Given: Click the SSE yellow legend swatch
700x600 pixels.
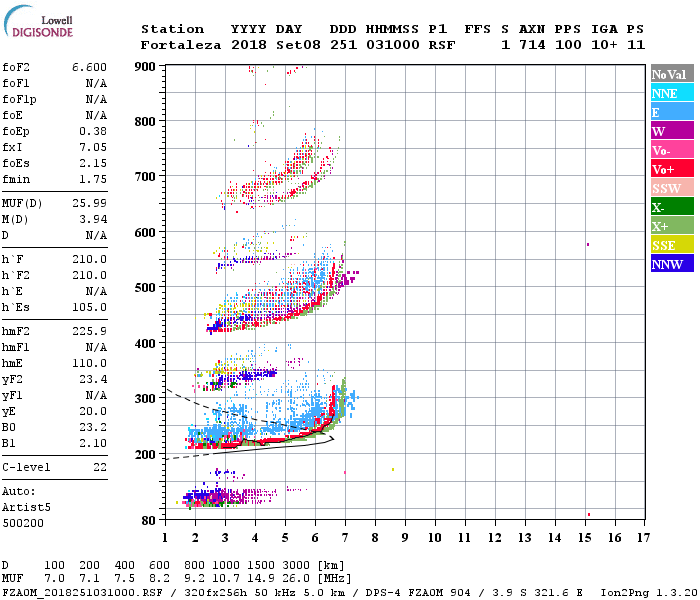Looking at the screenshot, I should (x=672, y=245).
